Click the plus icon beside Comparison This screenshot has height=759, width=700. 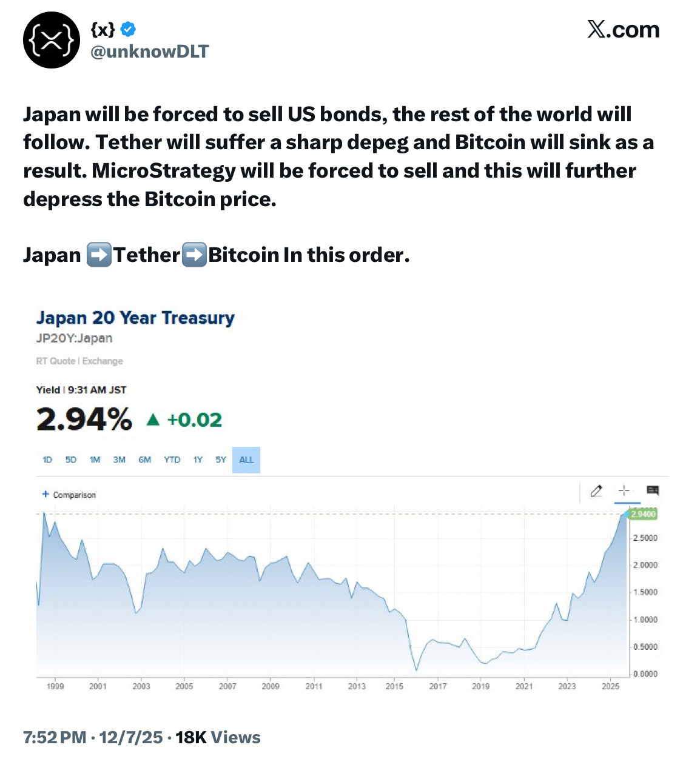pos(45,494)
